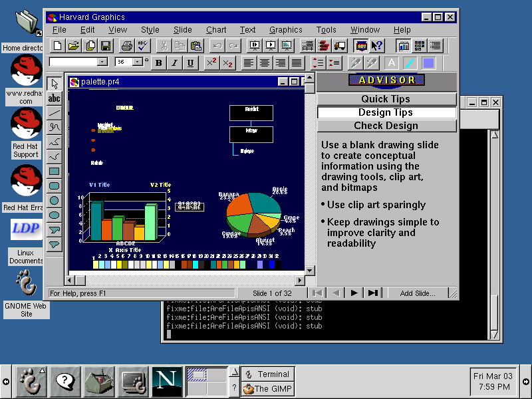Screen dimensions: 532x399
Task: Open GNOME foot main menu
Action: point(31,381)
